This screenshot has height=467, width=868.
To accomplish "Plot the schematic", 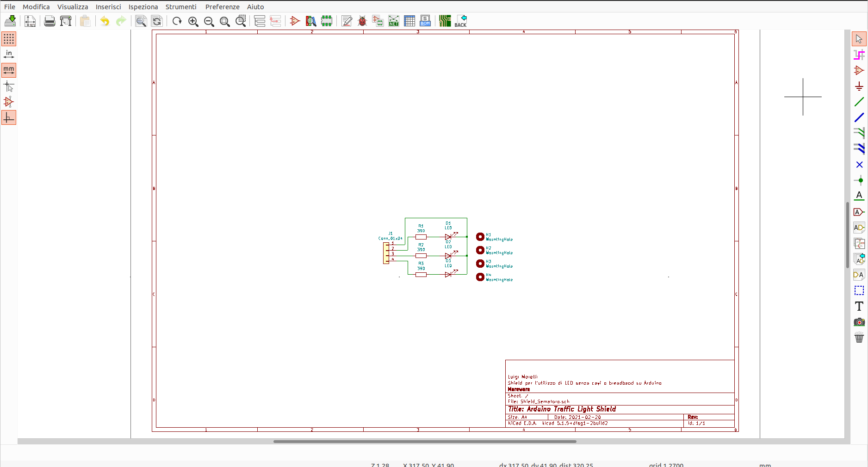I will [x=66, y=21].
